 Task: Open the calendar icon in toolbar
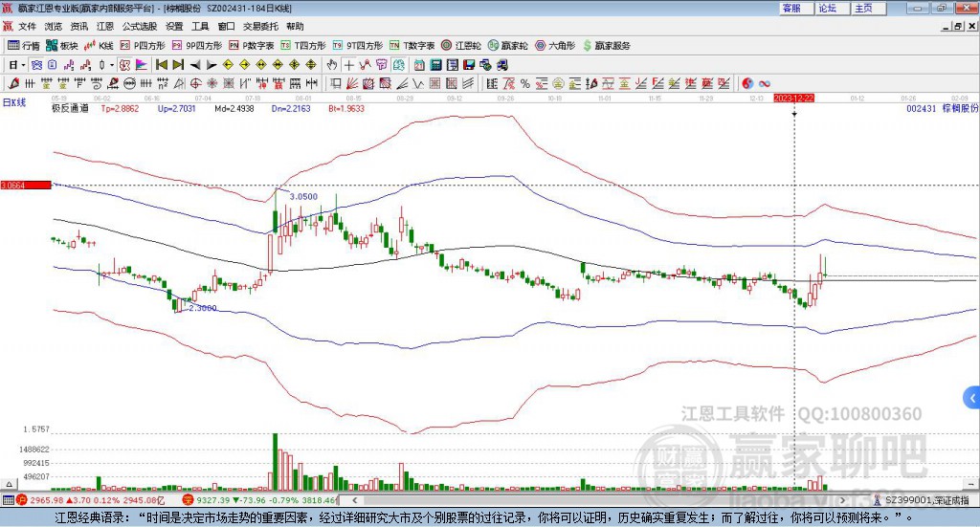(419, 65)
